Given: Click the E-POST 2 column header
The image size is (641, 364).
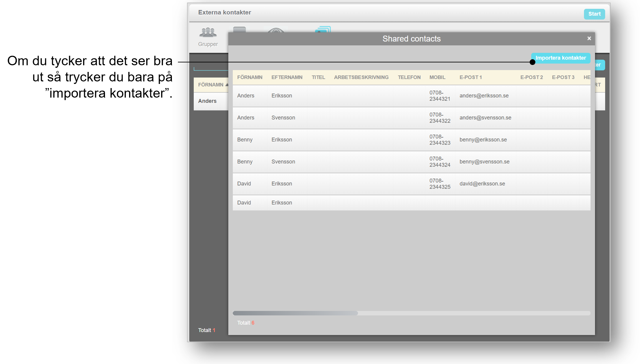Looking at the screenshot, I should pyautogui.click(x=531, y=77).
